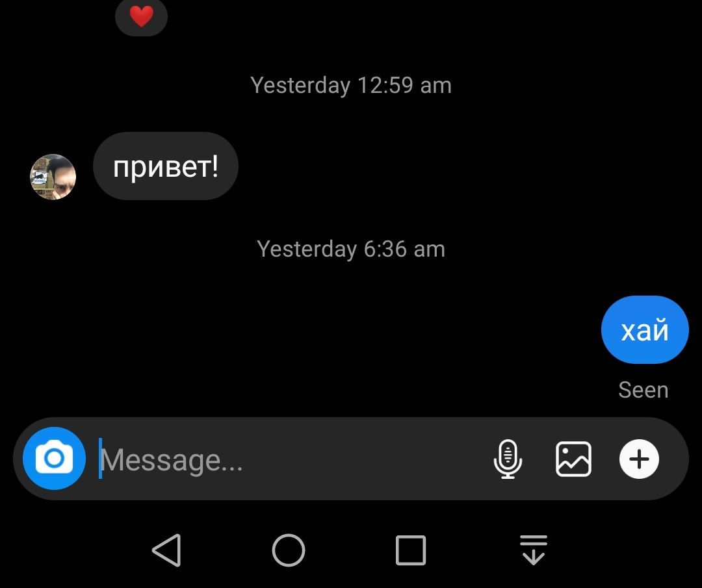Focus the Message... text field

tap(291, 459)
